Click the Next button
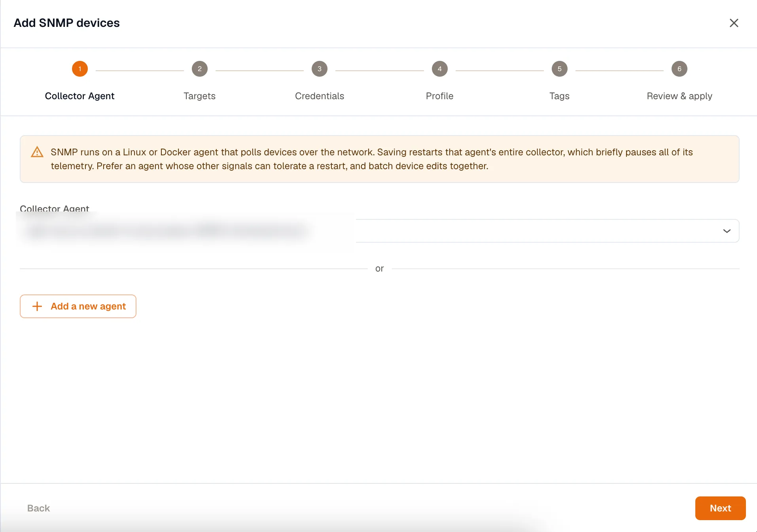The width and height of the screenshot is (757, 532). [720, 508]
